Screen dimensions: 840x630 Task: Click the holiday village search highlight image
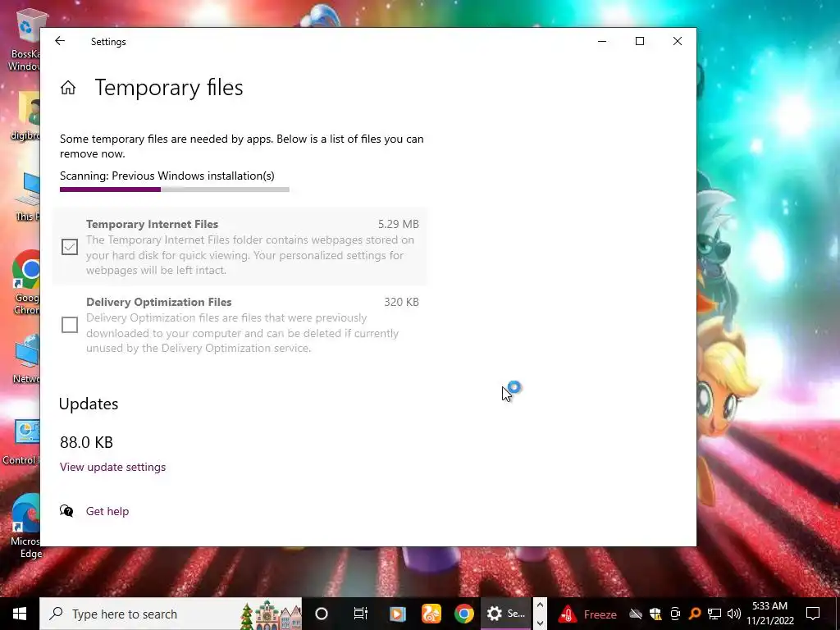pos(270,615)
